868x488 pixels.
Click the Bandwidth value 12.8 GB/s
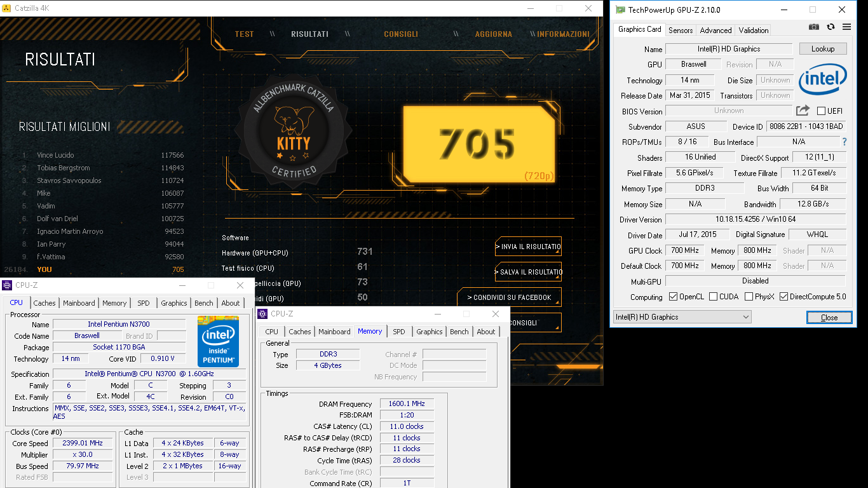[813, 204]
